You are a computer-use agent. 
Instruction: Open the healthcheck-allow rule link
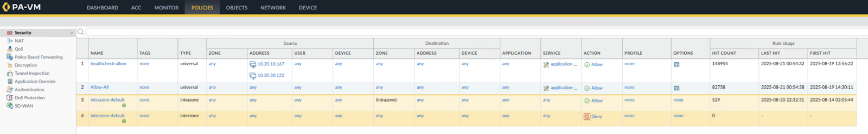coord(108,63)
